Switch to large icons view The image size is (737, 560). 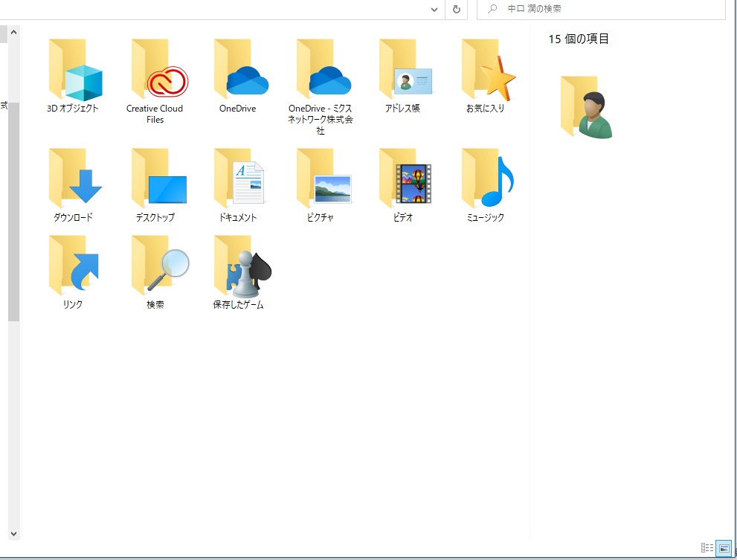[724, 549]
